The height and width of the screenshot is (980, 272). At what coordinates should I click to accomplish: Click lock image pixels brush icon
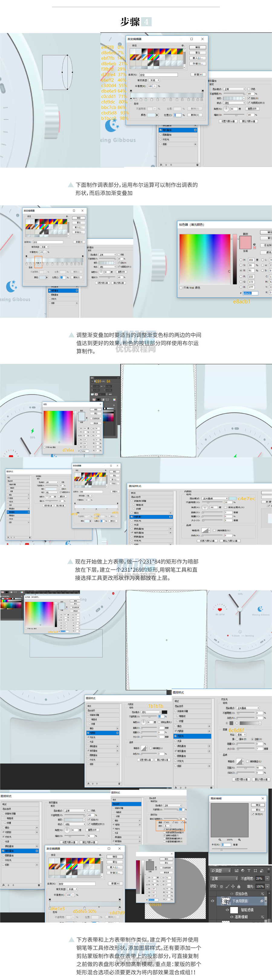pos(228,886)
